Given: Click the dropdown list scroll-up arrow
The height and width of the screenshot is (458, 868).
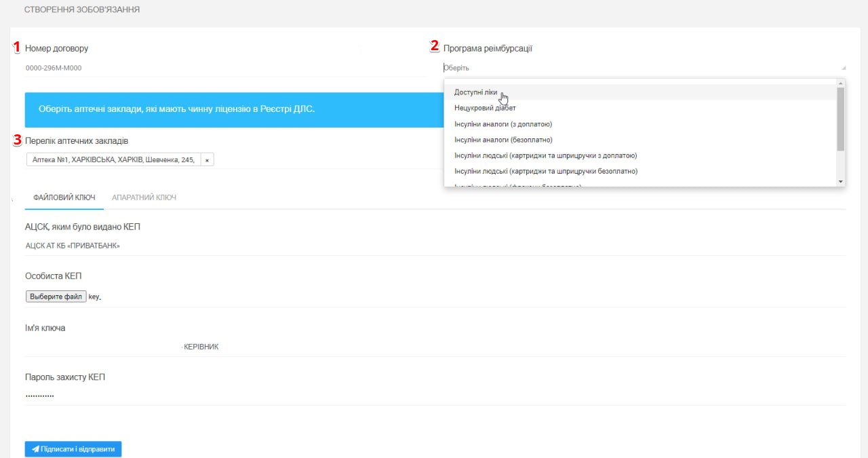Looking at the screenshot, I should pos(841,83).
